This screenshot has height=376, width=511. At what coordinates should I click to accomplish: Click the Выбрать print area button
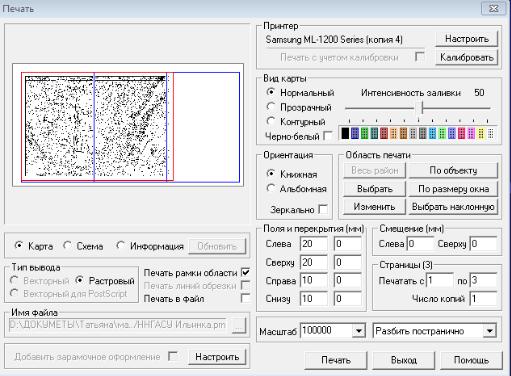coord(375,189)
